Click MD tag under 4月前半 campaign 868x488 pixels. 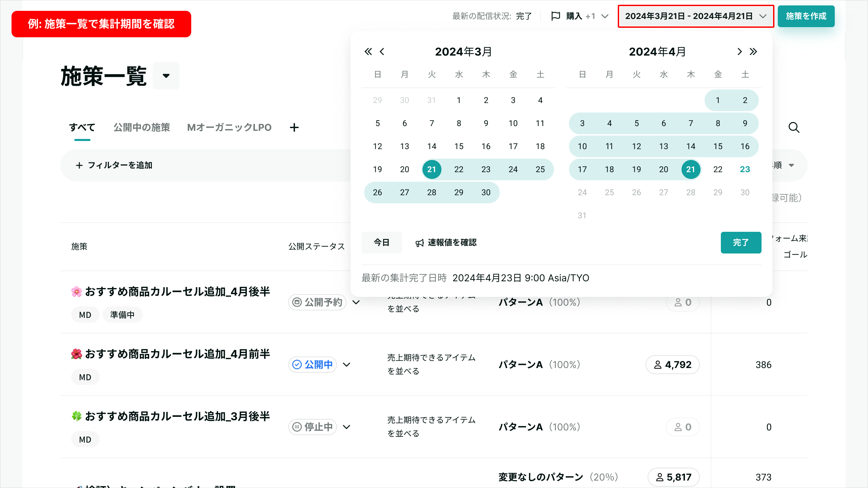pos(85,377)
